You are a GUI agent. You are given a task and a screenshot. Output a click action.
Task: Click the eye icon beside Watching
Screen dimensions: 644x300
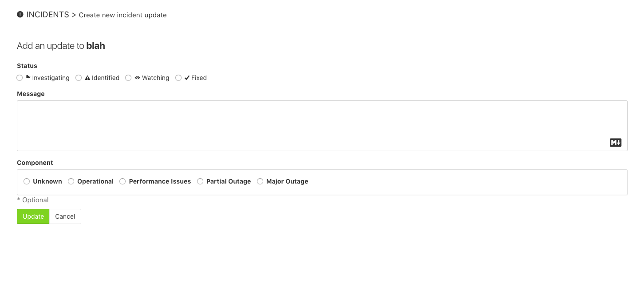pos(138,77)
